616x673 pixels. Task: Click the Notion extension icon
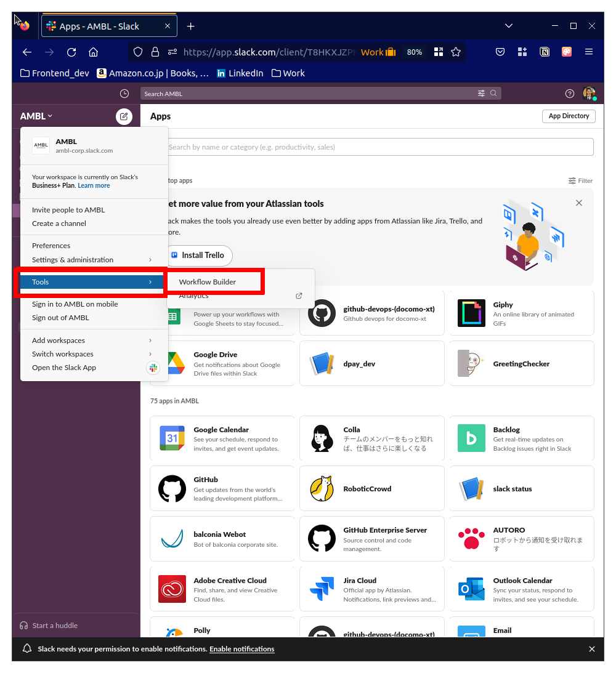pos(545,52)
